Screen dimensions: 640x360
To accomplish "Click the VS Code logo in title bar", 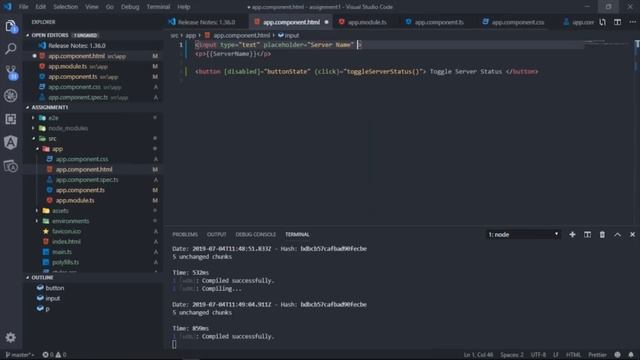I will pyautogui.click(x=8, y=7).
